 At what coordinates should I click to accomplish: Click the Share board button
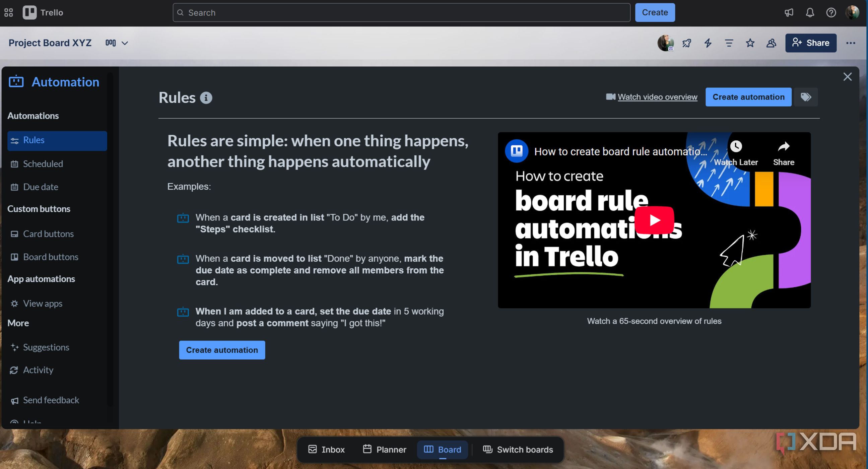point(811,43)
